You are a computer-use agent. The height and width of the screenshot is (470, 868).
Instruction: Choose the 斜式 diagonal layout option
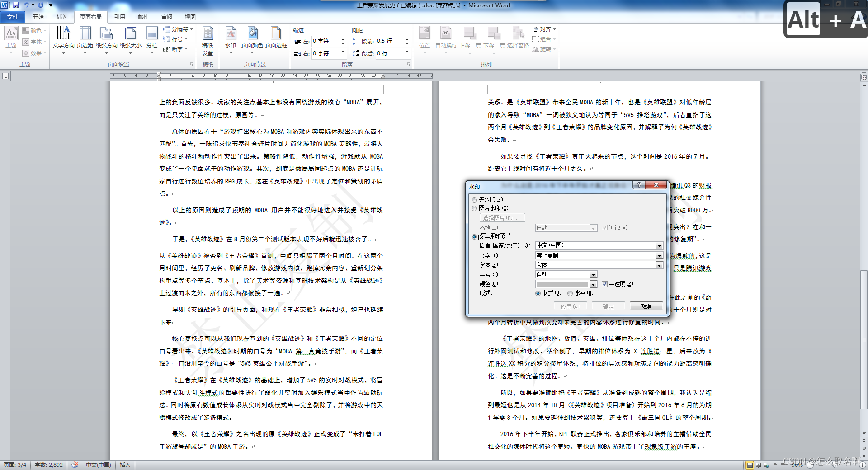(x=538, y=293)
